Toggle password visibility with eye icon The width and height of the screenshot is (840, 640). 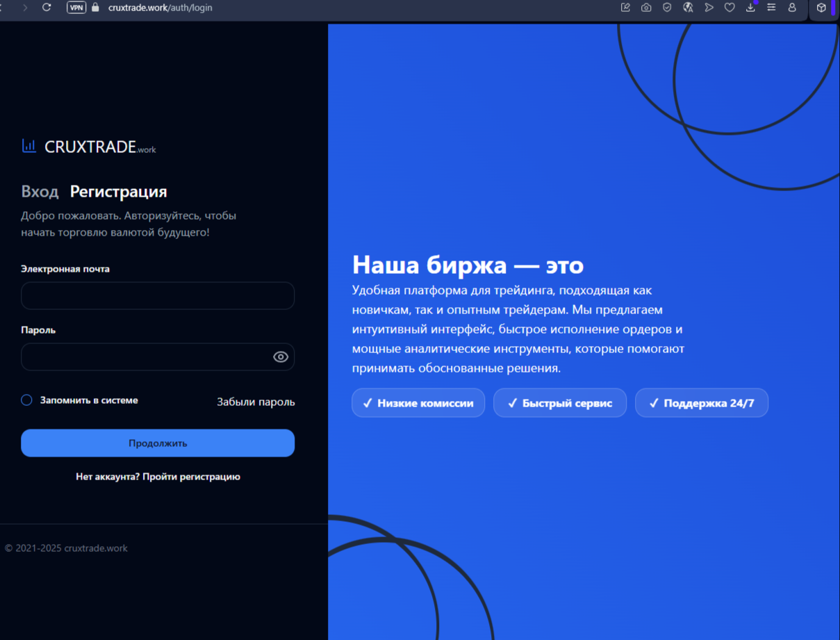coord(281,357)
